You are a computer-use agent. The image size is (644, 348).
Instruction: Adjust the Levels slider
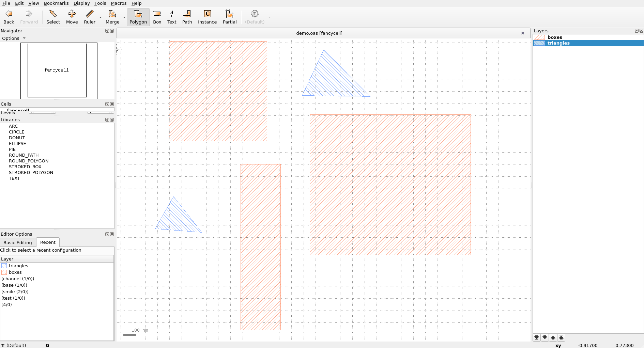click(x=43, y=112)
